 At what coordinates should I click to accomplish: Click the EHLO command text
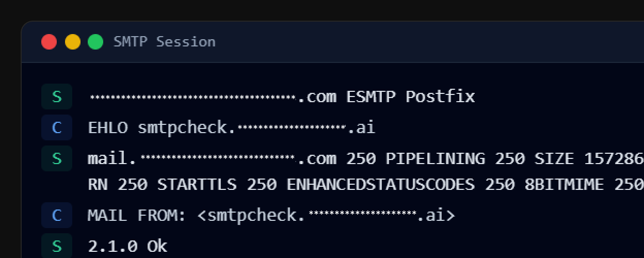point(108,127)
